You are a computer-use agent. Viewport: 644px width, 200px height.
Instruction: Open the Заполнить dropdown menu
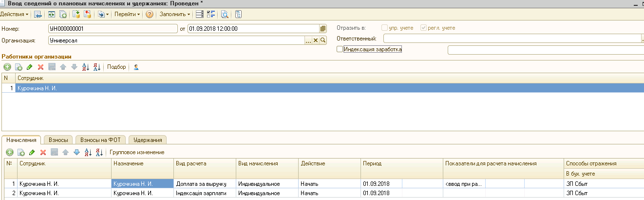tap(174, 14)
